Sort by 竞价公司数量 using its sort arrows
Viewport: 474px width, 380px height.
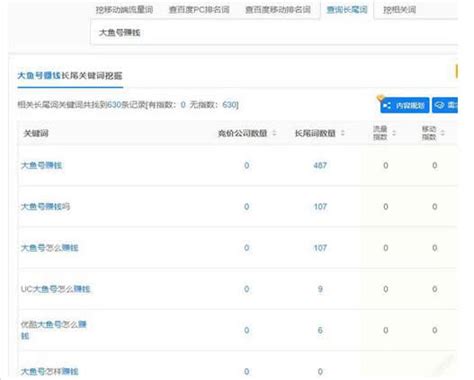(x=274, y=133)
